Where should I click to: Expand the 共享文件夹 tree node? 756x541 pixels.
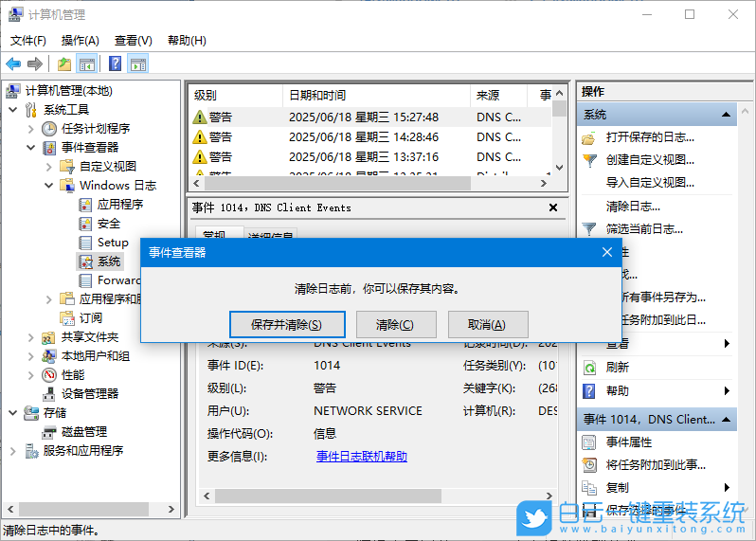[31, 337]
